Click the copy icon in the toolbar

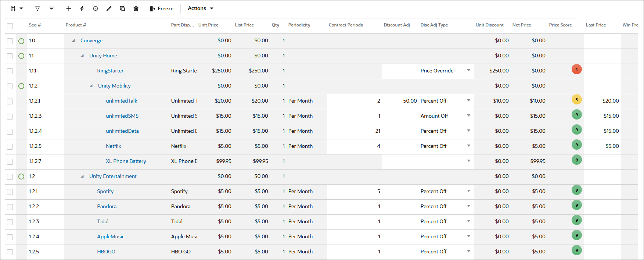click(x=122, y=8)
